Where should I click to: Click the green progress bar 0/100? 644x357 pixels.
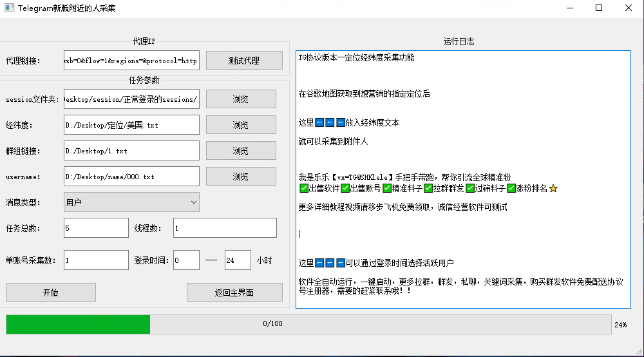(x=309, y=324)
